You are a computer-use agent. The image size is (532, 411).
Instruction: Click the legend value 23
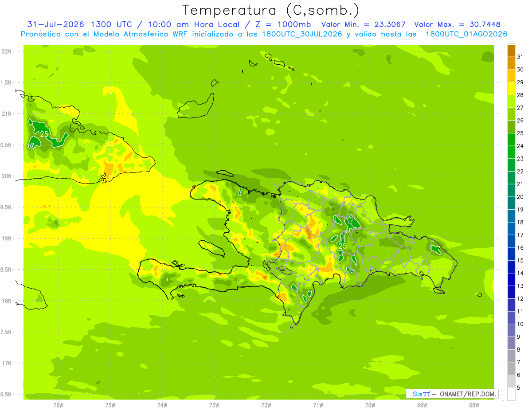coord(520,159)
